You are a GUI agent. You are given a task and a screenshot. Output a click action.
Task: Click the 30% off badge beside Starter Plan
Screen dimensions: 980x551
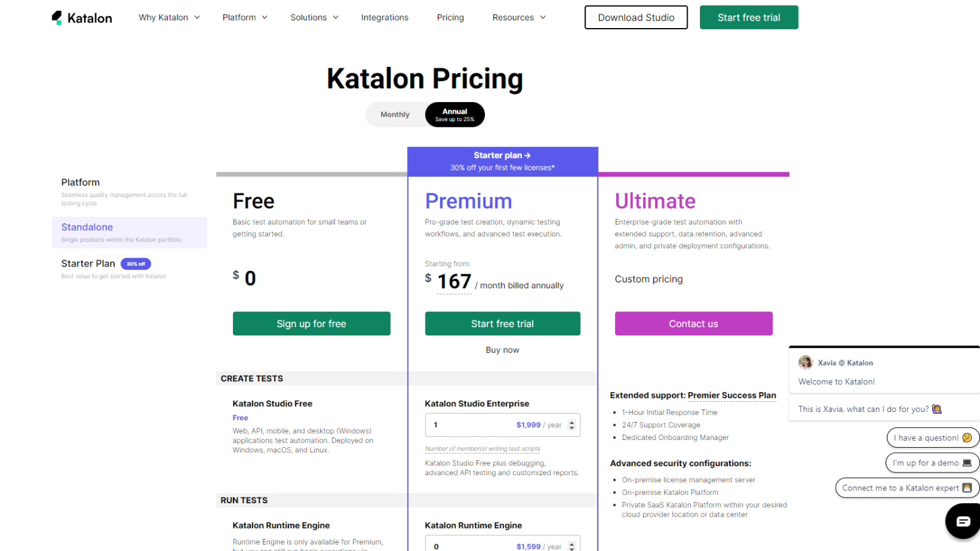click(136, 264)
